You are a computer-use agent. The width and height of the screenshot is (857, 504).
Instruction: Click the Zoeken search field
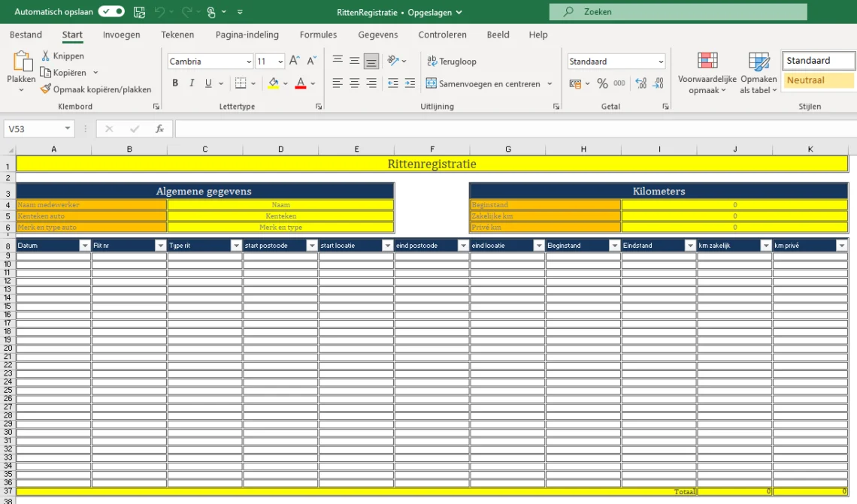click(677, 12)
